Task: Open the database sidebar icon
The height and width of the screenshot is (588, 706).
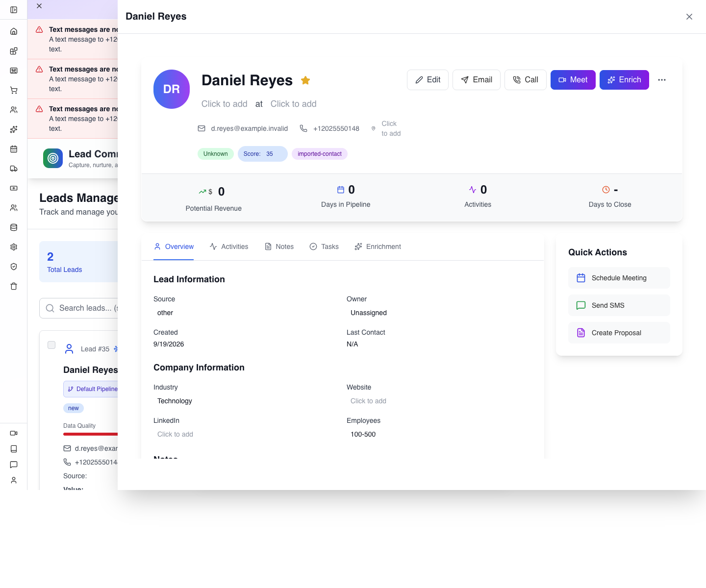Action: point(14,227)
